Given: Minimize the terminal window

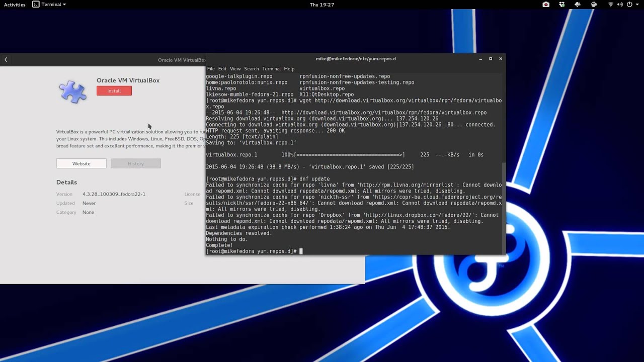Looking at the screenshot, I should (x=481, y=59).
